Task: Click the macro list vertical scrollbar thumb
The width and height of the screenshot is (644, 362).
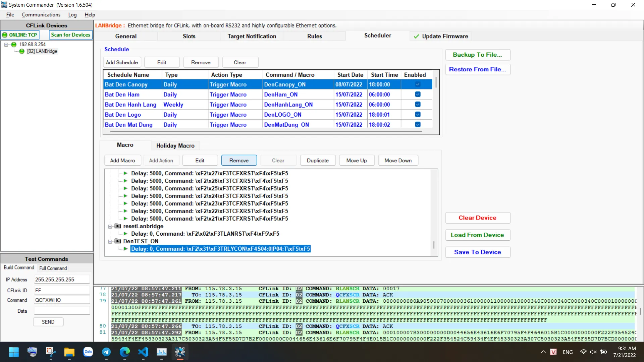Action: (x=434, y=245)
